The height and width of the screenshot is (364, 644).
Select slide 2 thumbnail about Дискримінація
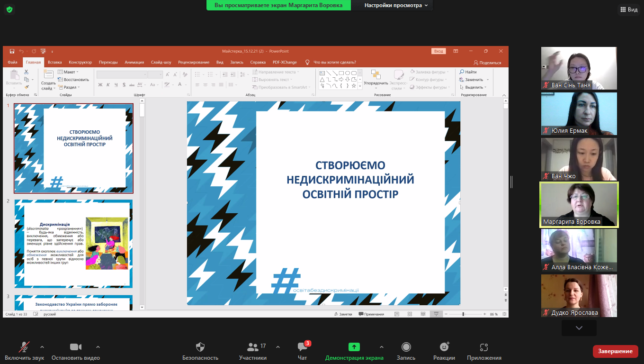(73, 243)
